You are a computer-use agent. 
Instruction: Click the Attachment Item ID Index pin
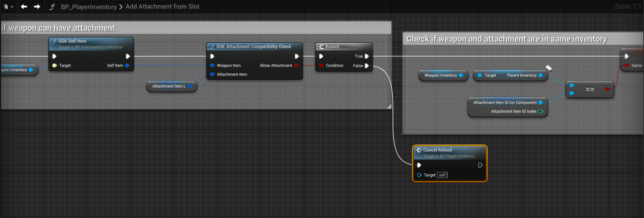(541, 112)
